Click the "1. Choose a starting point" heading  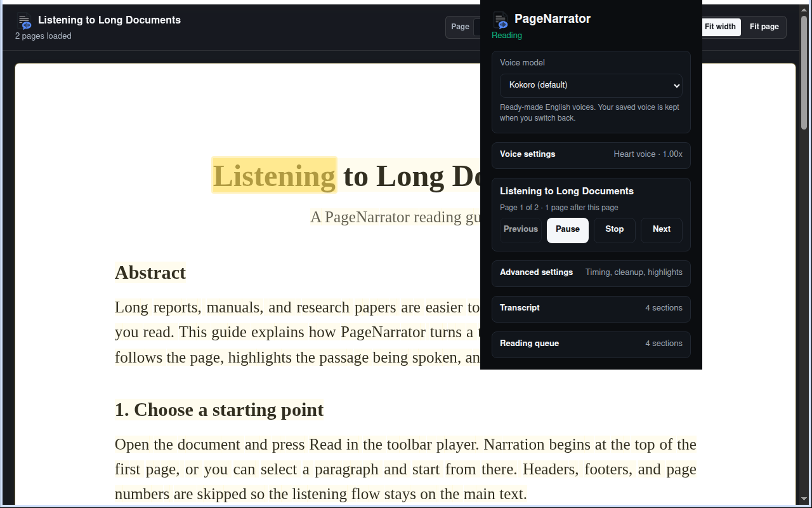pos(219,410)
